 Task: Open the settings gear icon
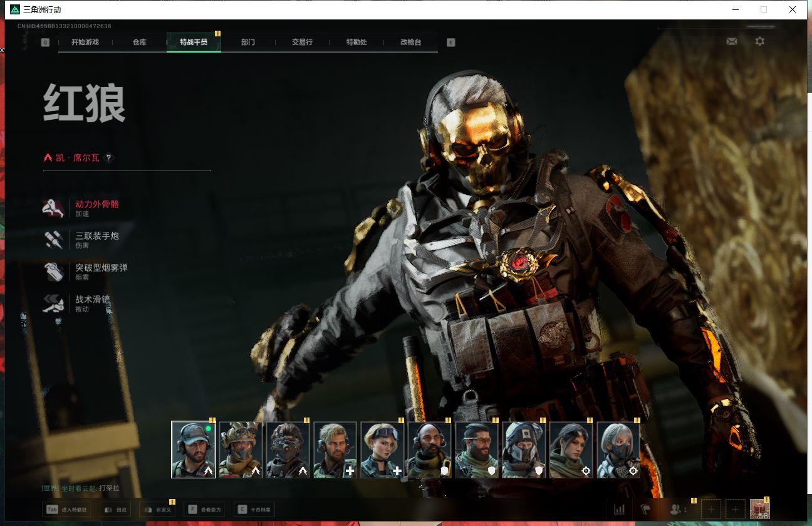click(759, 41)
